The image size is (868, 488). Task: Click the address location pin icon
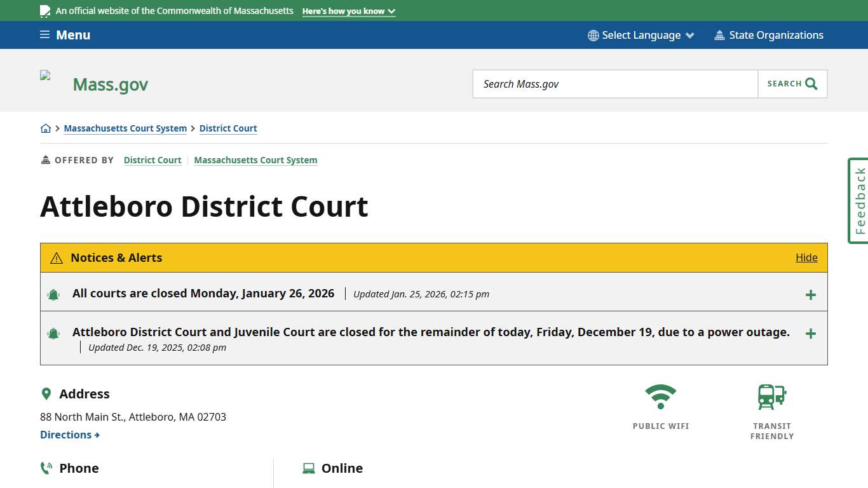(x=46, y=393)
